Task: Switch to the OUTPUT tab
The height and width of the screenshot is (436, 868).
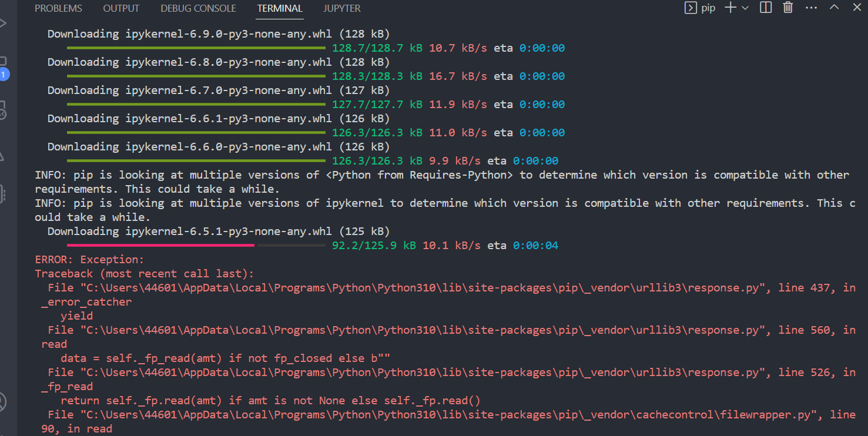Action: coord(121,8)
